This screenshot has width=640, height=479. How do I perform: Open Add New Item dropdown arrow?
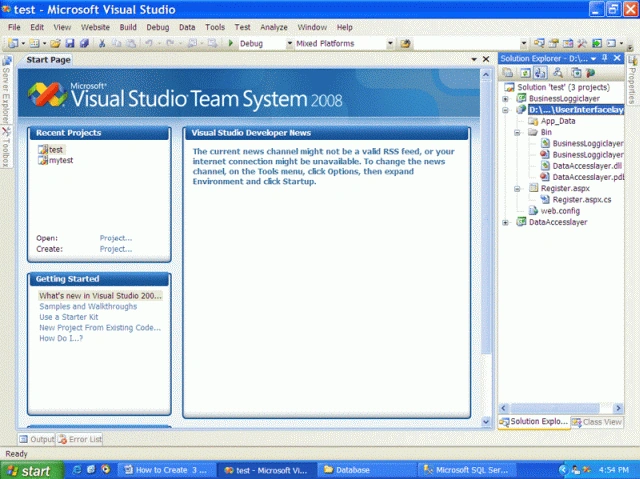pyautogui.click(x=44, y=43)
